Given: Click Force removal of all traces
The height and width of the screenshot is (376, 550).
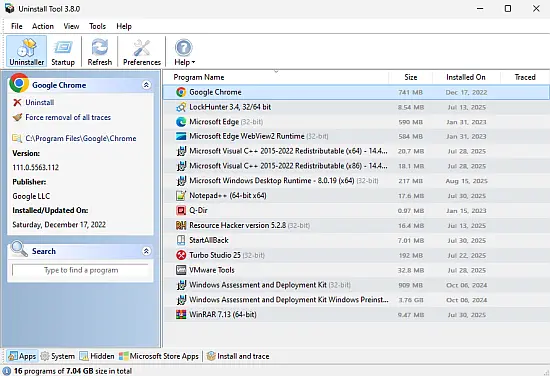Looking at the screenshot, I should [x=68, y=118].
